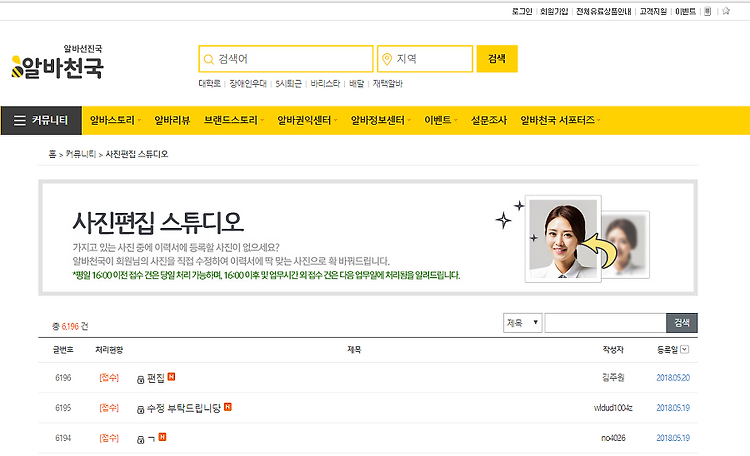Screen dimensions: 750x456
Task: Click the 접수 status on row 6194
Action: pyautogui.click(x=109, y=438)
